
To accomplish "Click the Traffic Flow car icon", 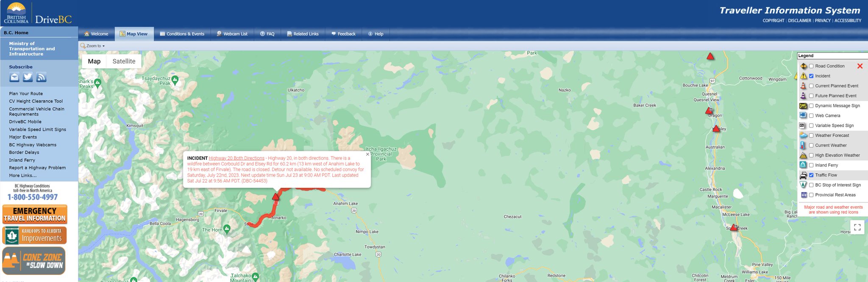I will click(x=803, y=175).
